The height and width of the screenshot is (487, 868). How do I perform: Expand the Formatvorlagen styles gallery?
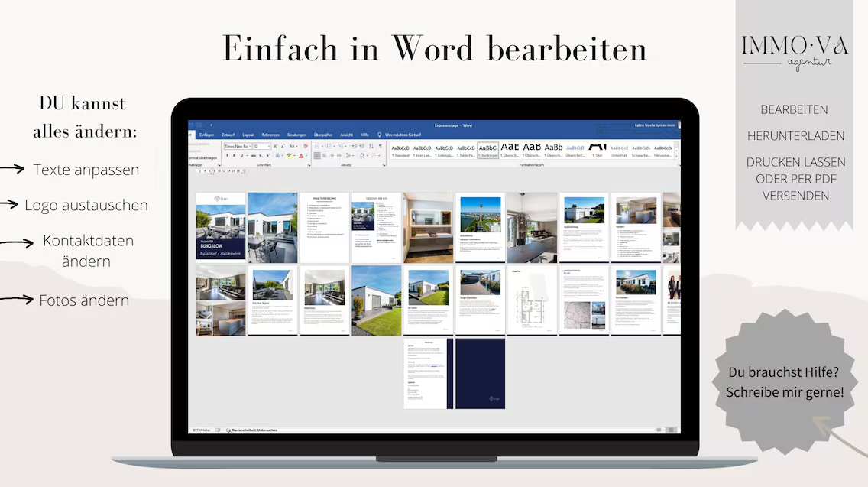(676, 155)
